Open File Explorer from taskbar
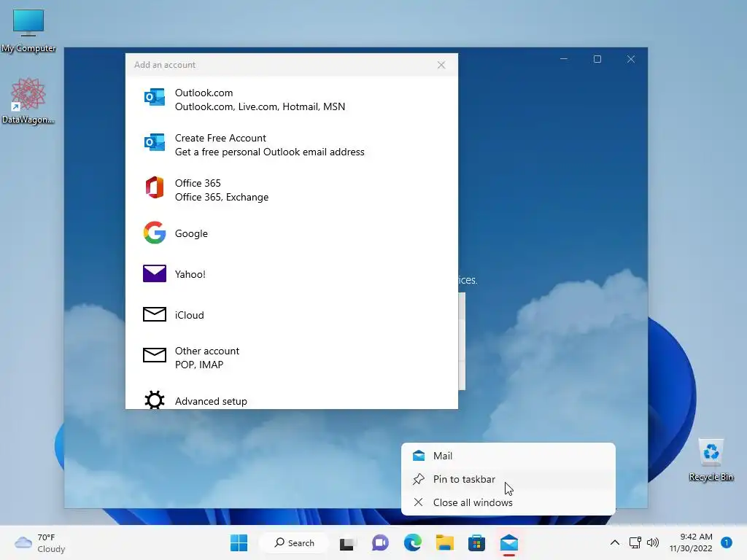 coord(444,542)
